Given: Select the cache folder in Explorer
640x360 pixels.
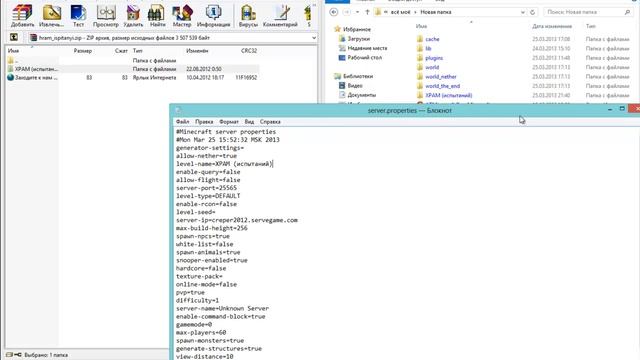Looking at the screenshot, I should coord(428,39).
